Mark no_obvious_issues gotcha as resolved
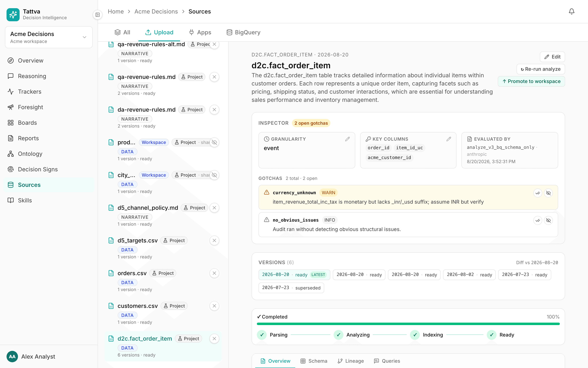Image resolution: width=588 pixels, height=368 pixels. [538, 221]
